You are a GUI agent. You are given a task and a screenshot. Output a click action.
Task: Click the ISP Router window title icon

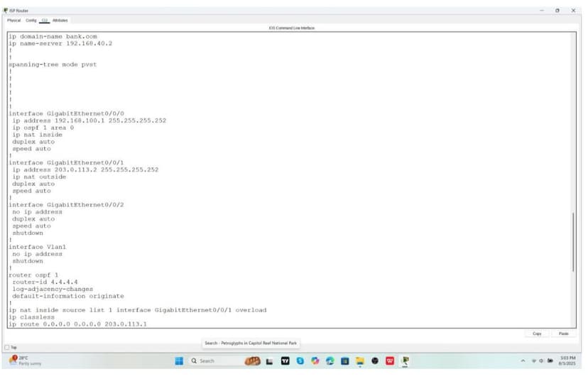(x=5, y=10)
